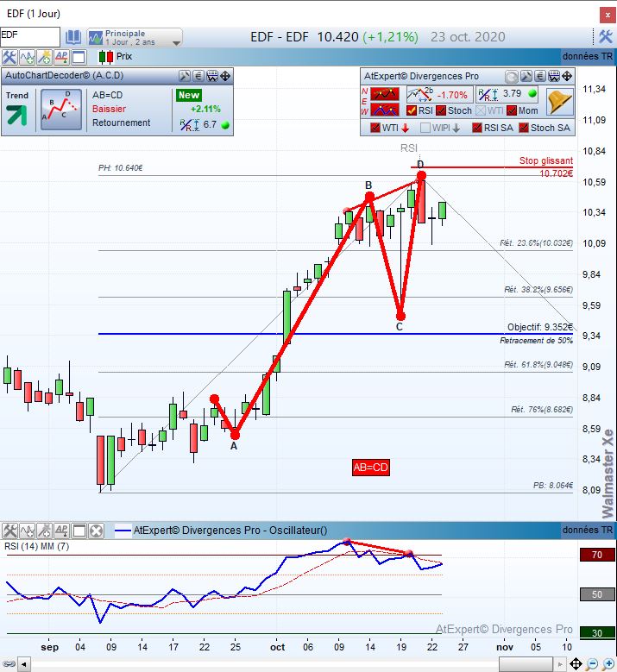Close the oscillator panel with X icon
The height and width of the screenshot is (672, 617).
pos(97,531)
